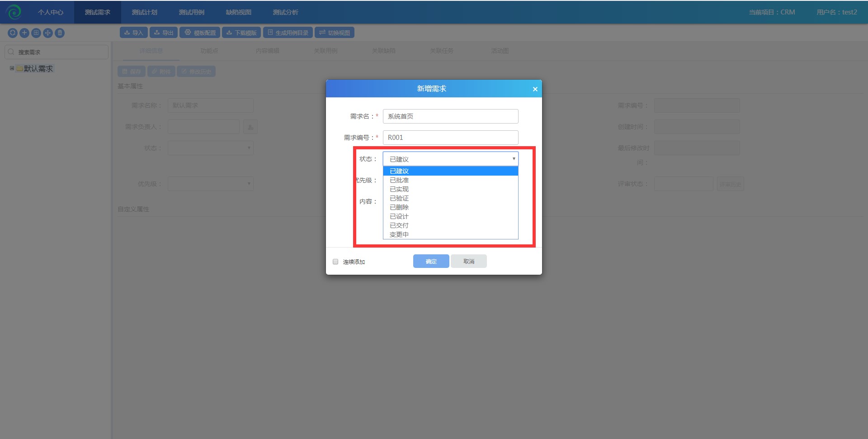Click the 导入 import toolbar button
This screenshot has width=868, height=439.
134,33
